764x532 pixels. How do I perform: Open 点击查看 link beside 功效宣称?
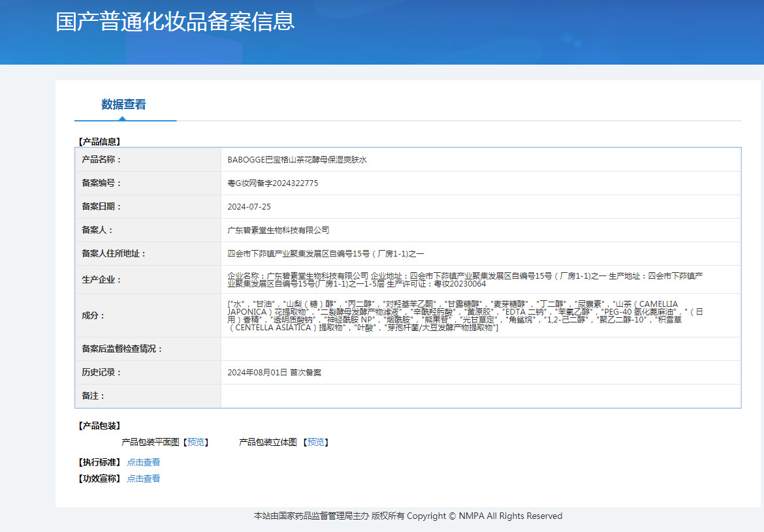coord(143,478)
